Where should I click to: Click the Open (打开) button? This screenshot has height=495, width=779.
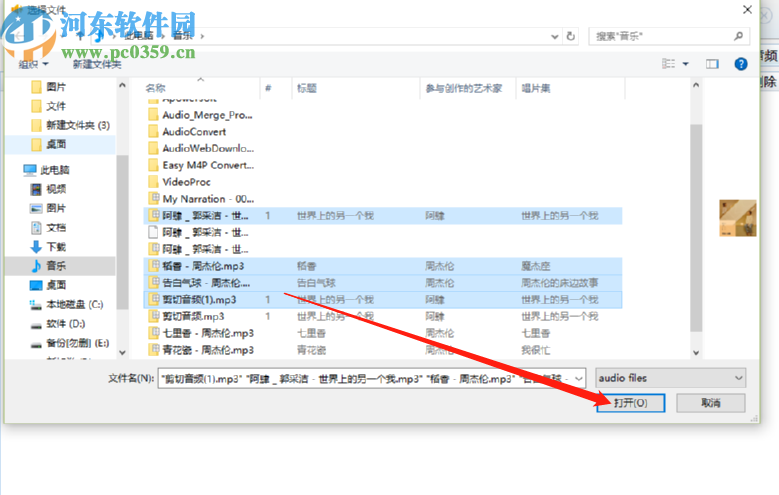coord(630,403)
